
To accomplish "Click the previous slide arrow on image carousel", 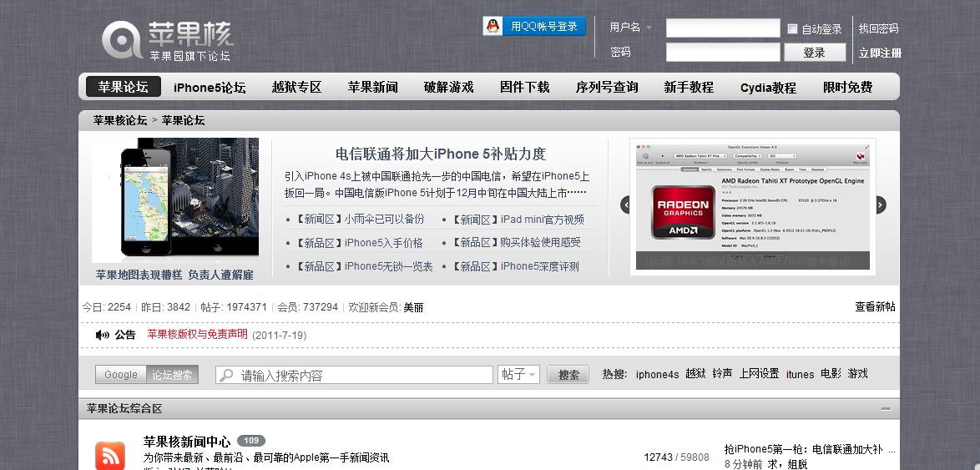I will pyautogui.click(x=625, y=205).
